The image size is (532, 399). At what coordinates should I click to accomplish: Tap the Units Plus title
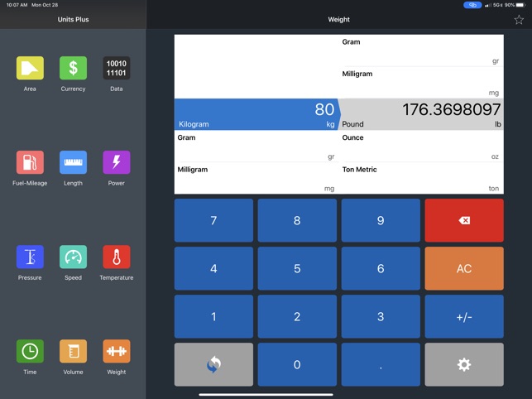[x=73, y=19]
